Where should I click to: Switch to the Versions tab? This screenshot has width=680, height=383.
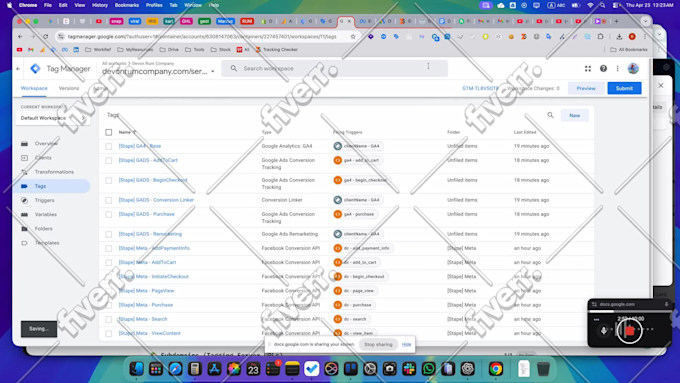click(69, 88)
